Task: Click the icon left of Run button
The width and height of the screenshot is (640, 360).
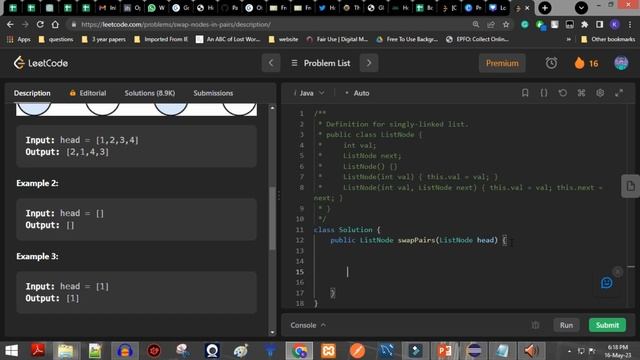Action: (536, 325)
